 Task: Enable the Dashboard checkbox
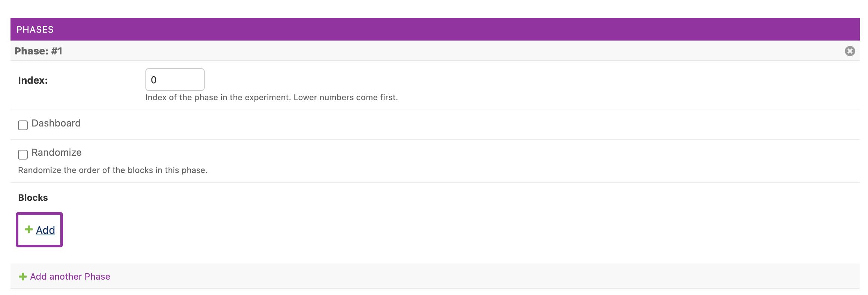[23, 125]
